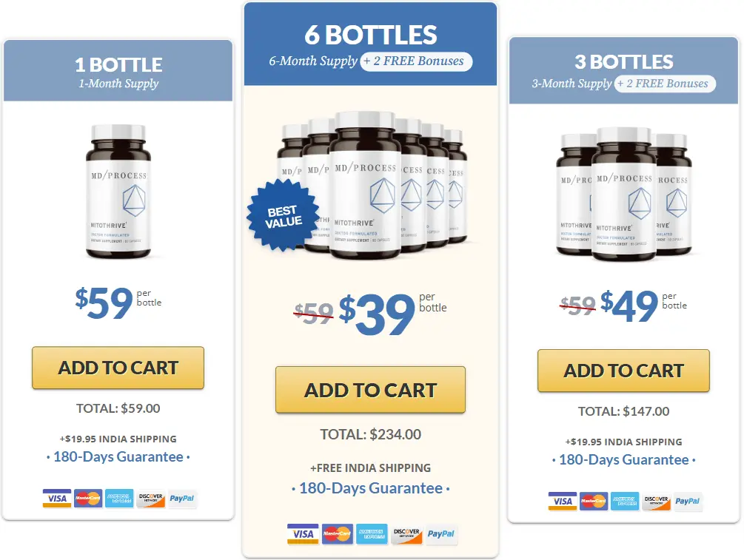The image size is (744, 560).
Task: Click 180-Days Guarantee under 1 Bottle
Action: [x=118, y=456]
